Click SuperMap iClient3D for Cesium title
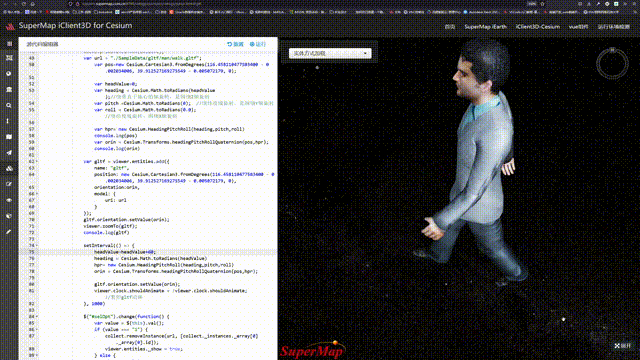Viewport: 640px width, 360px height. click(x=75, y=26)
